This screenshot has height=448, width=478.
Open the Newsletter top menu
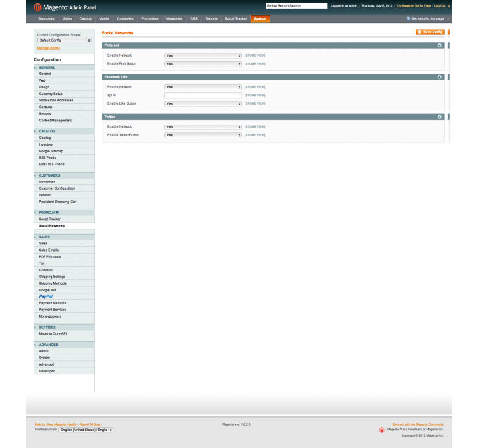[174, 19]
